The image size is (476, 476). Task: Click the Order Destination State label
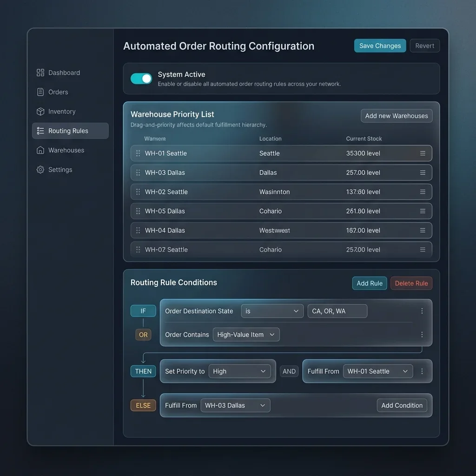(x=199, y=311)
